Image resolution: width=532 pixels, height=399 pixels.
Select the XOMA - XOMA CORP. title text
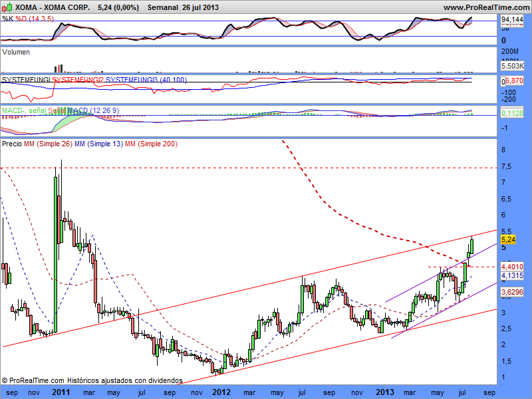(53, 7)
